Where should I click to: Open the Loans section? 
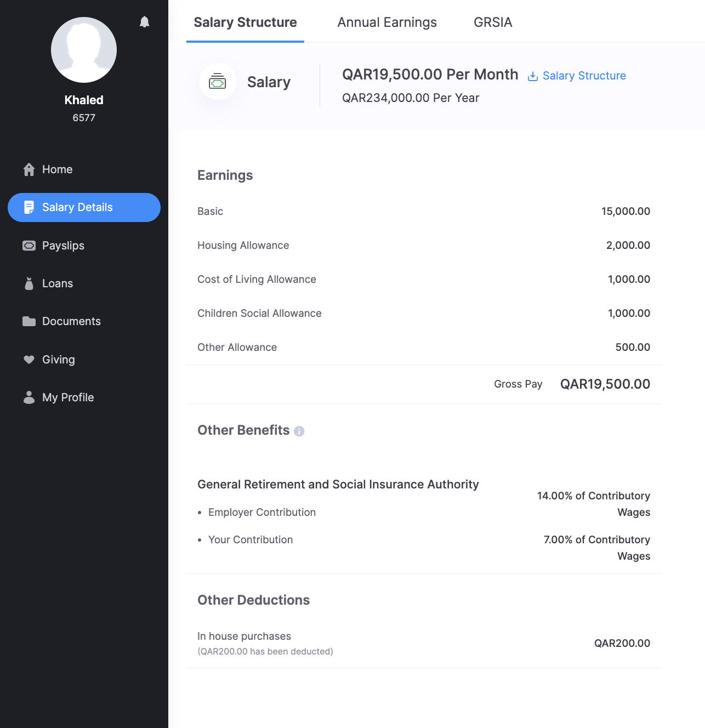(x=58, y=283)
